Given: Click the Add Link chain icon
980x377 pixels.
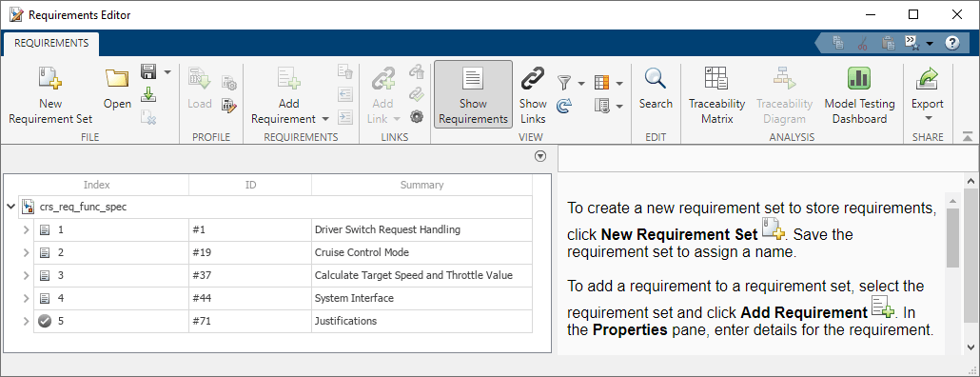Looking at the screenshot, I should pos(383,80).
